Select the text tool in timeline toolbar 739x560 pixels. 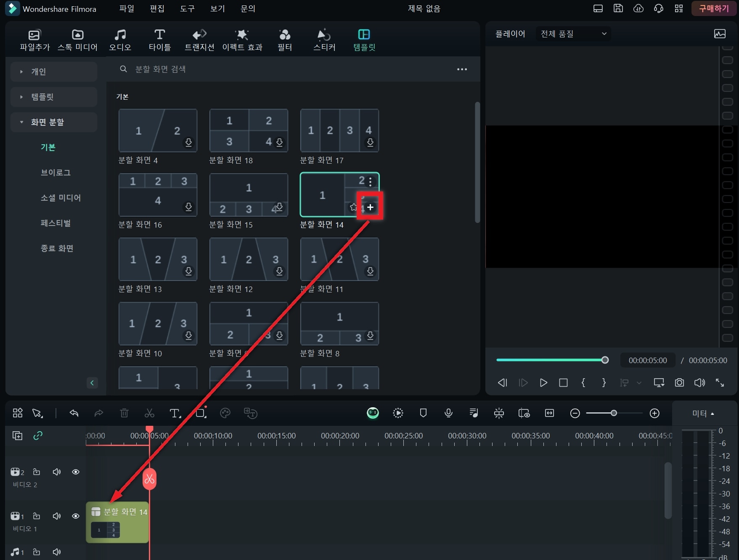coord(175,413)
